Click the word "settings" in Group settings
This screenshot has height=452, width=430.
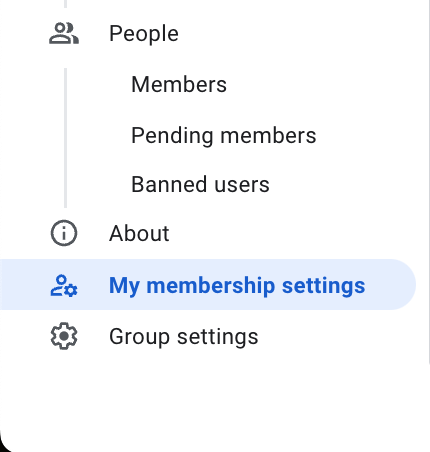click(218, 337)
